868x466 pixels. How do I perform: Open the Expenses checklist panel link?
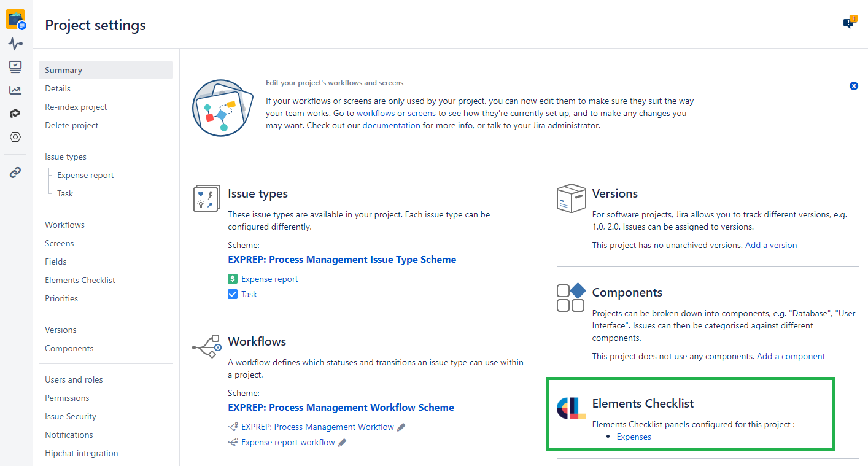pos(634,437)
